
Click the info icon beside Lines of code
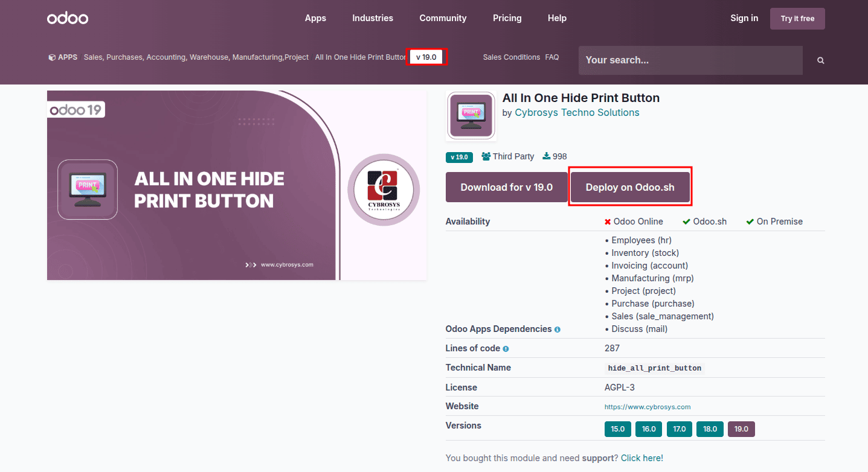[506, 348]
